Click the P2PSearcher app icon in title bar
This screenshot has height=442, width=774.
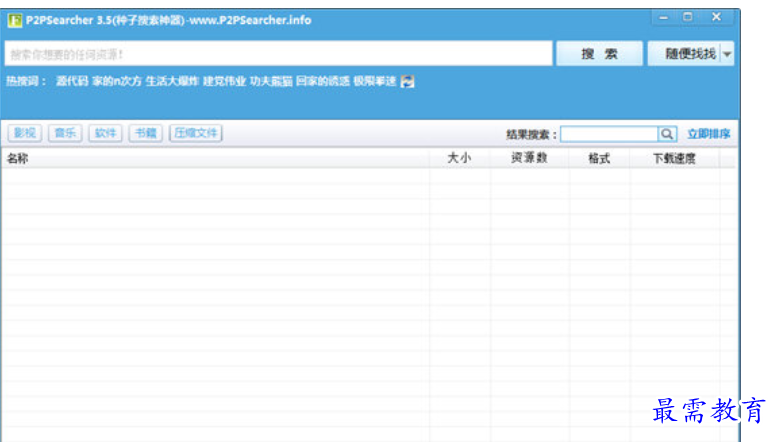coord(15,21)
